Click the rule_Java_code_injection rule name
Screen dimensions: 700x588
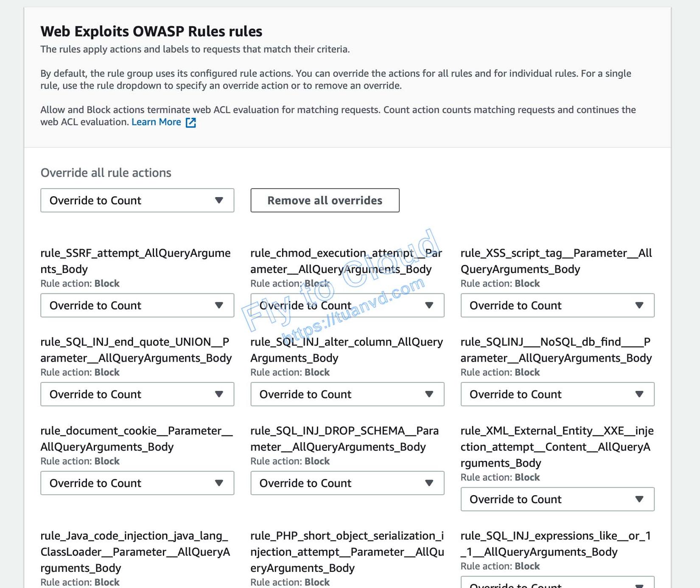click(x=135, y=552)
